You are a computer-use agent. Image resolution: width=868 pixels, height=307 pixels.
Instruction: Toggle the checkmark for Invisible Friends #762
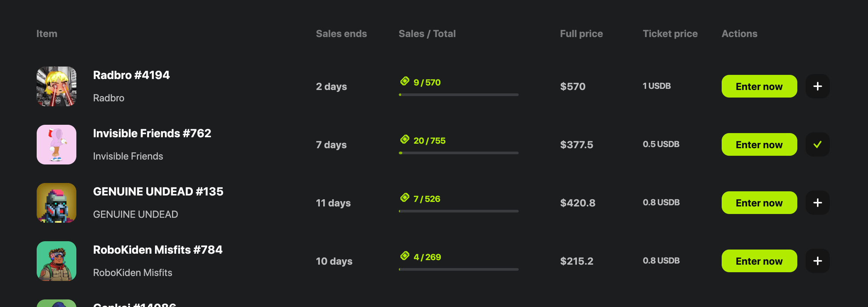coord(817,144)
